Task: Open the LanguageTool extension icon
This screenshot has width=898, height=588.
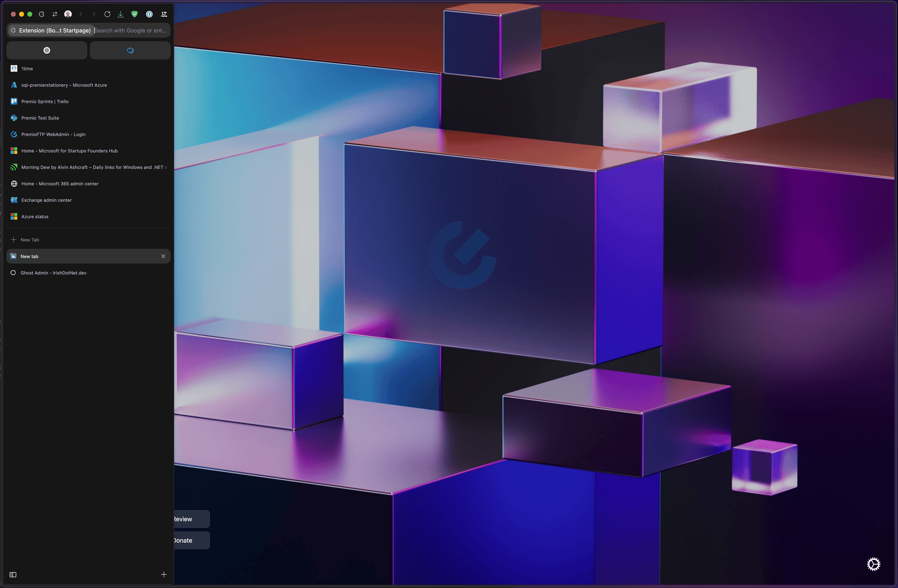Action: (164, 14)
